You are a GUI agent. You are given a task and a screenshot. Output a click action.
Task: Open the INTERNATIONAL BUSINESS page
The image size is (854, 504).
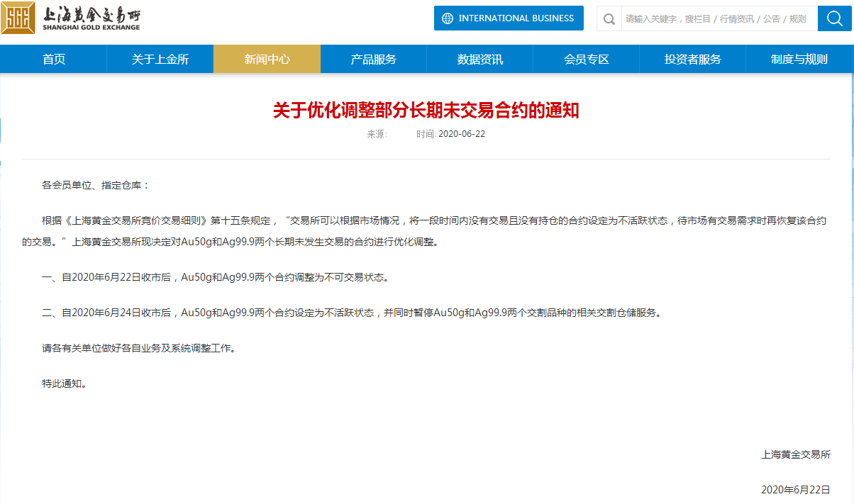(x=509, y=18)
